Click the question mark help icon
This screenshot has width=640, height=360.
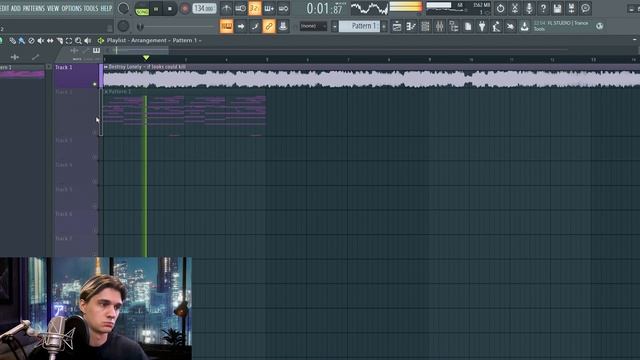[x=543, y=8]
